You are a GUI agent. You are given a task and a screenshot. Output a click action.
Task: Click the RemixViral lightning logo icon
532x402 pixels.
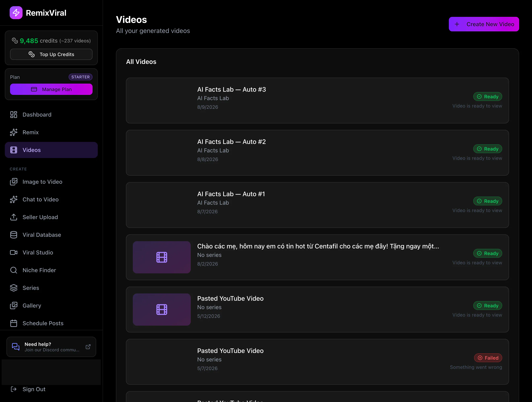[16, 13]
